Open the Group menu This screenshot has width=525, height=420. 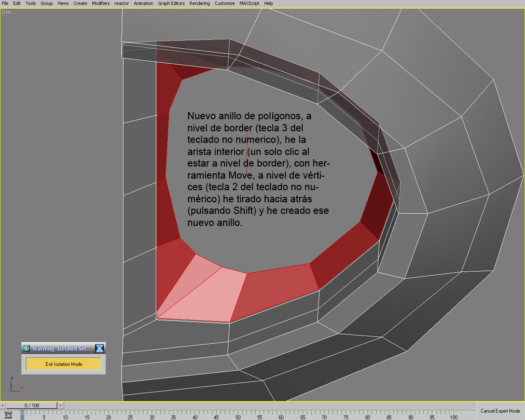click(x=46, y=3)
